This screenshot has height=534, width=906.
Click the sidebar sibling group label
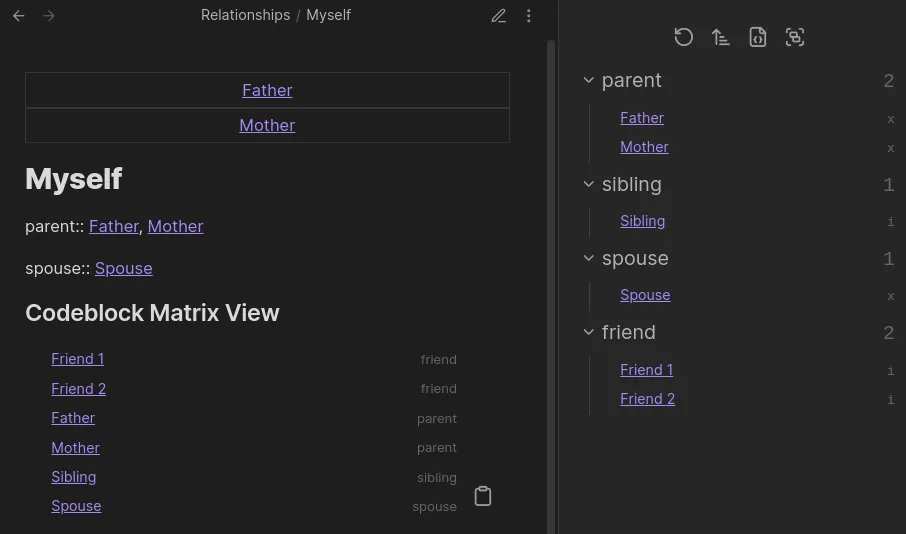(x=632, y=184)
